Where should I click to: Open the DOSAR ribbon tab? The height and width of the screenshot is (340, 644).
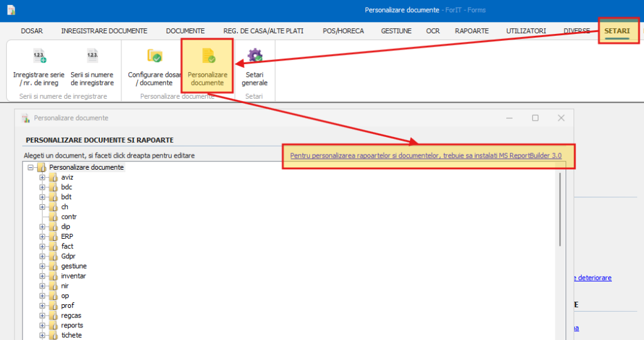tap(32, 31)
